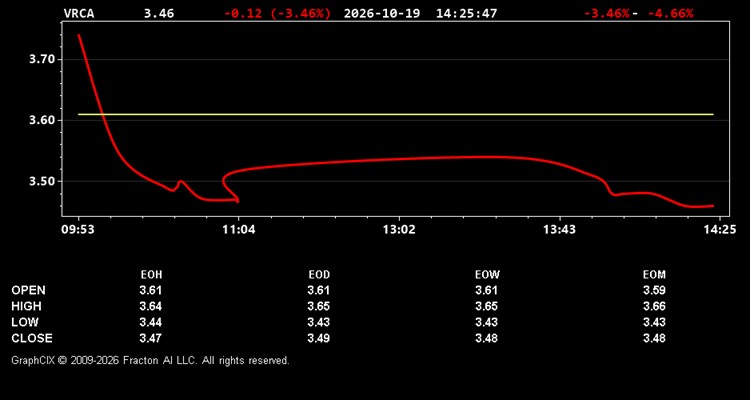Select the EOD CLOSE value 3.49
750x400 pixels.
319,338
